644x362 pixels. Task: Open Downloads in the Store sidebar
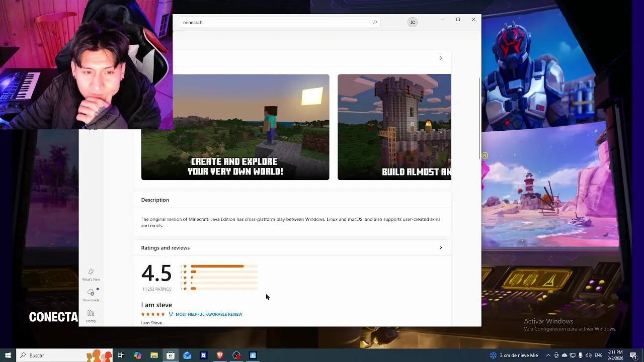pyautogui.click(x=91, y=295)
